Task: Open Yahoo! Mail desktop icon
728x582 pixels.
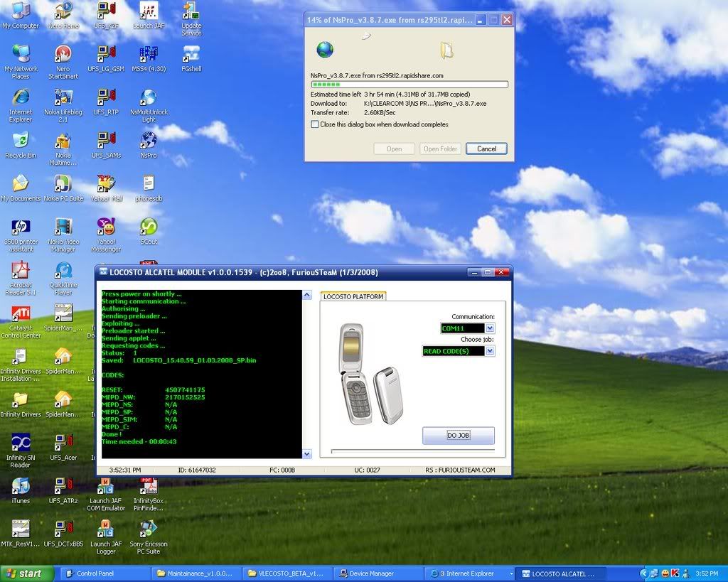Action: 106,188
